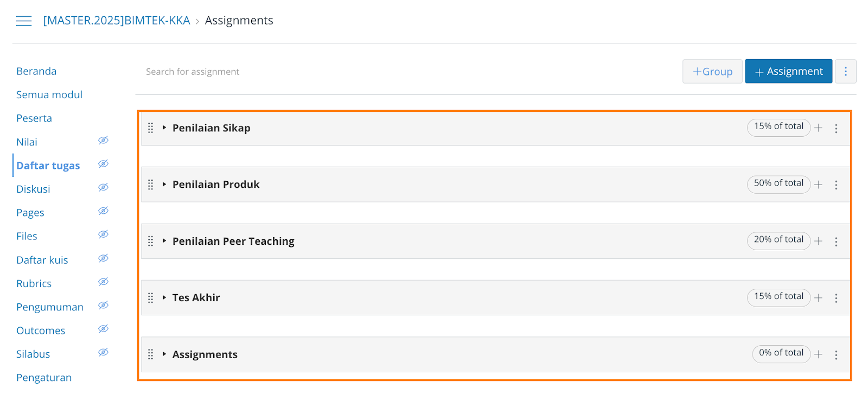Screen dimensions: 868x394
Task: Expand the Tes Akhir group
Action: (164, 297)
